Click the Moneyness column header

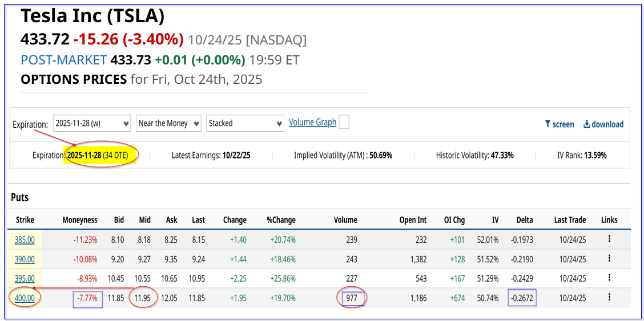click(80, 220)
